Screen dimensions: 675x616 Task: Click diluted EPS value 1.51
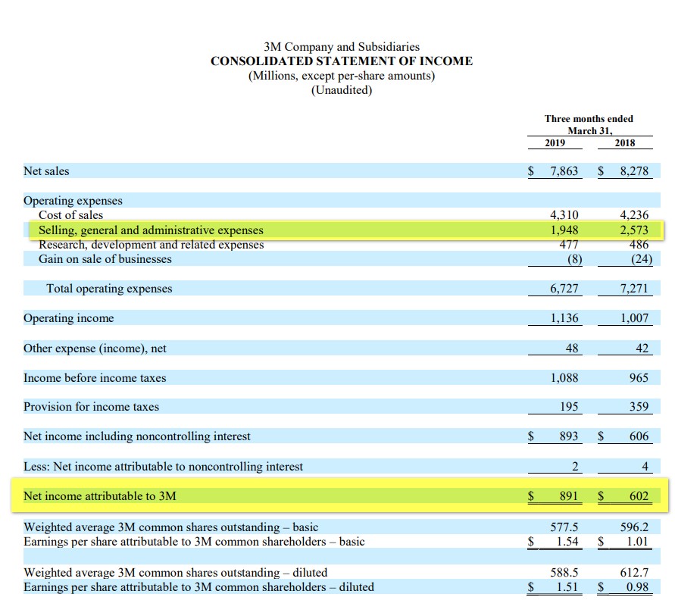(567, 587)
